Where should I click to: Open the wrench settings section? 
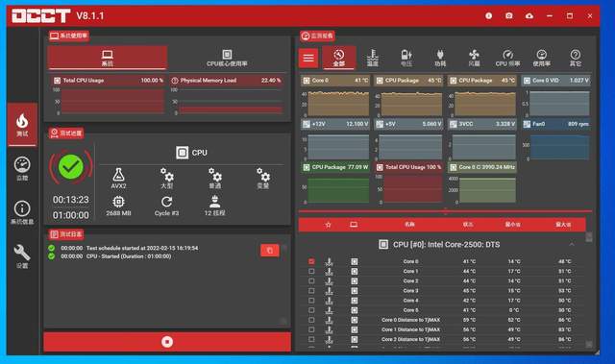(22, 256)
